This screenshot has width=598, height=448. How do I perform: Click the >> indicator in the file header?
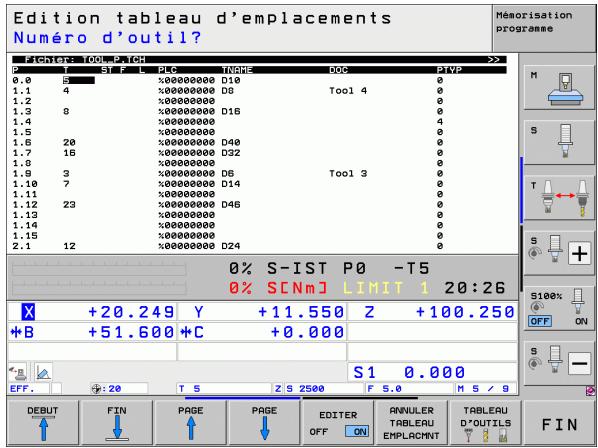494,59
